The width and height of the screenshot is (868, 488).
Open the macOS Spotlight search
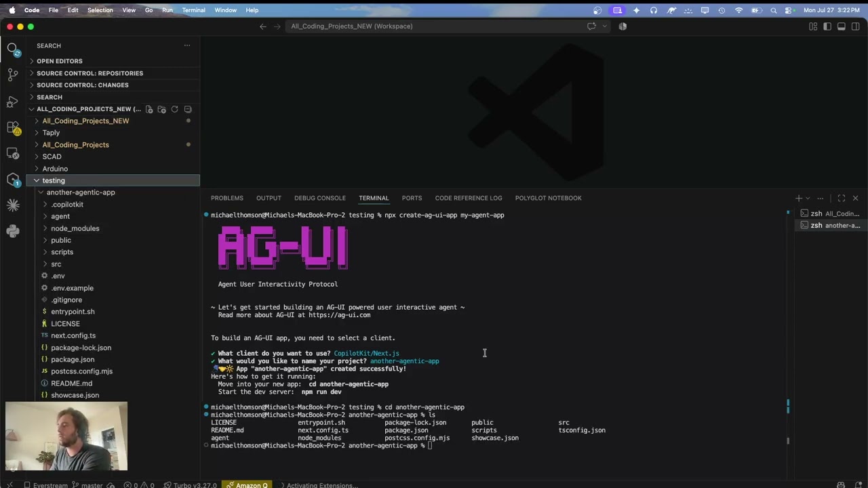774,10
